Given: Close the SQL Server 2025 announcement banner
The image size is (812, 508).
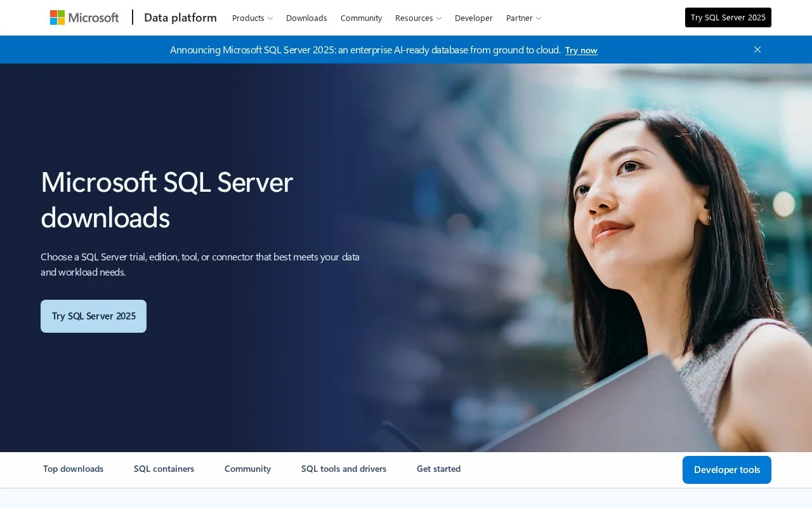Looking at the screenshot, I should [757, 50].
